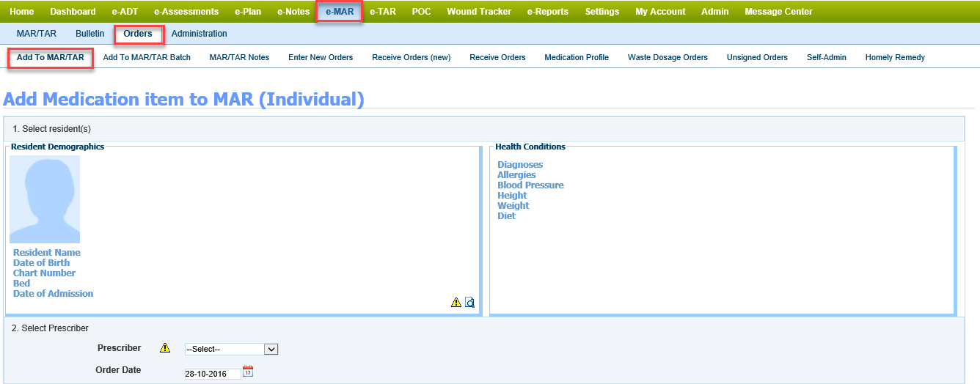980x384 pixels.
Task: Switch to the Orders tab
Action: (138, 34)
